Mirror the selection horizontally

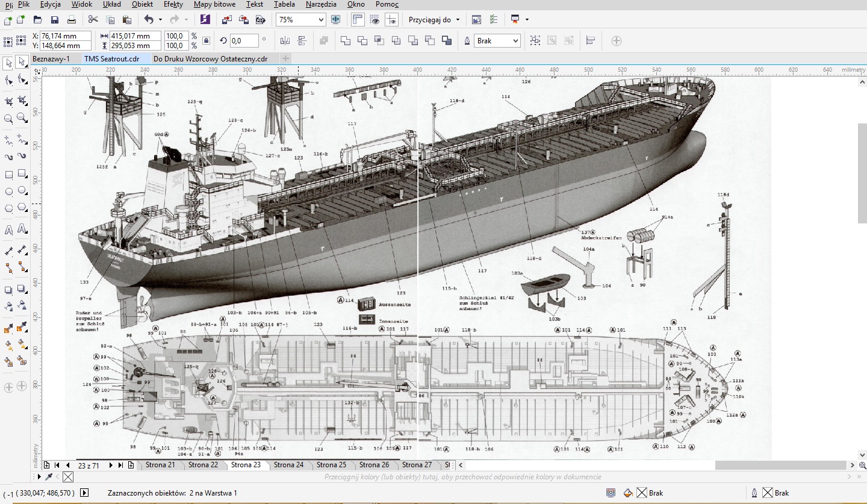click(x=285, y=41)
